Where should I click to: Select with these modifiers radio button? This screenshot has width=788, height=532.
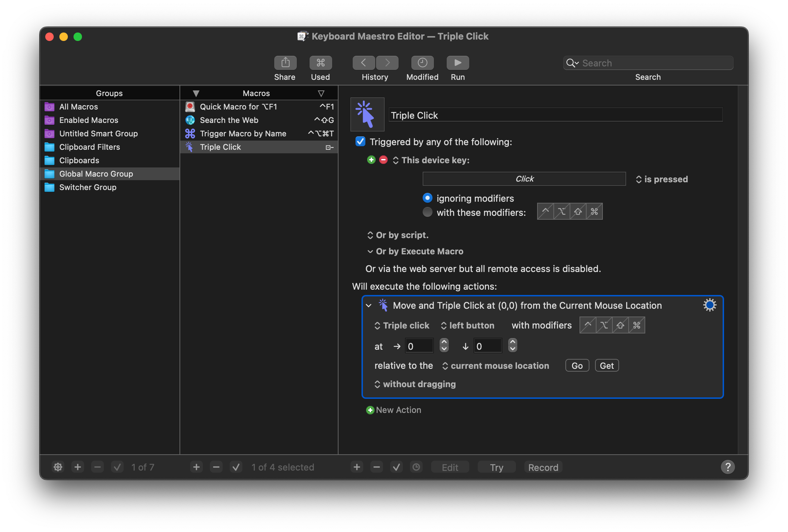click(428, 212)
